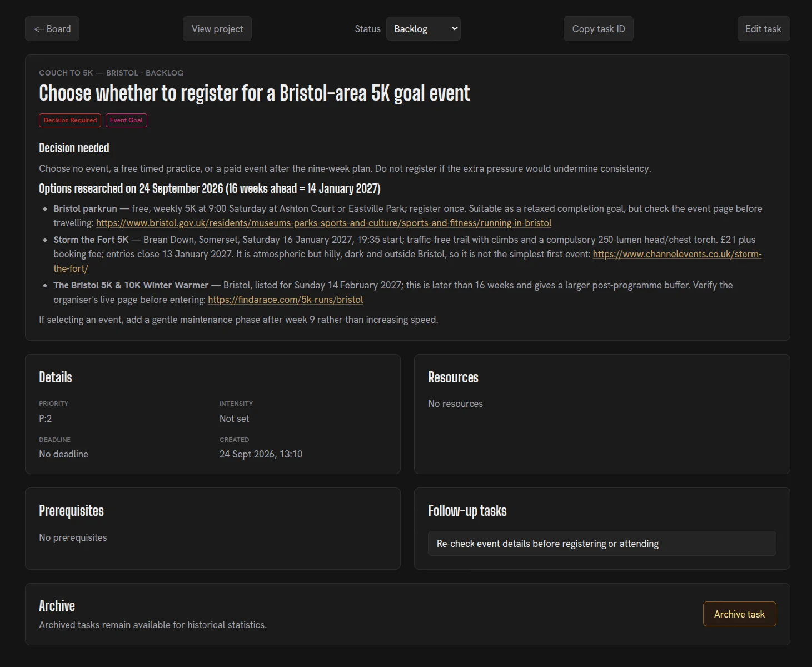Open the View project button
Screen dimensions: 812x667
217,29
